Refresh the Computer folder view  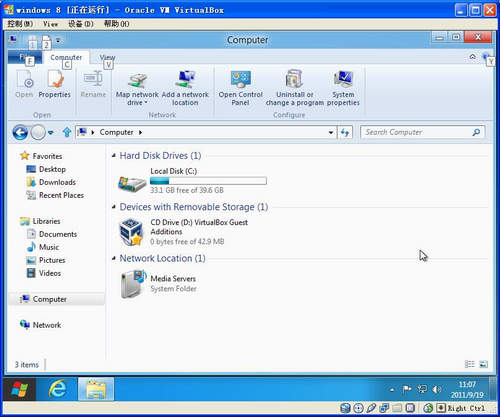(345, 133)
